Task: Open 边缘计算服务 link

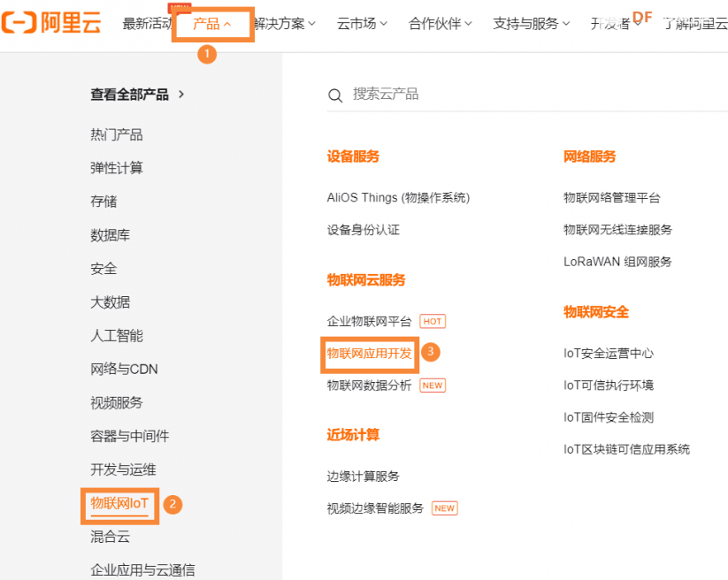Action: (363, 477)
